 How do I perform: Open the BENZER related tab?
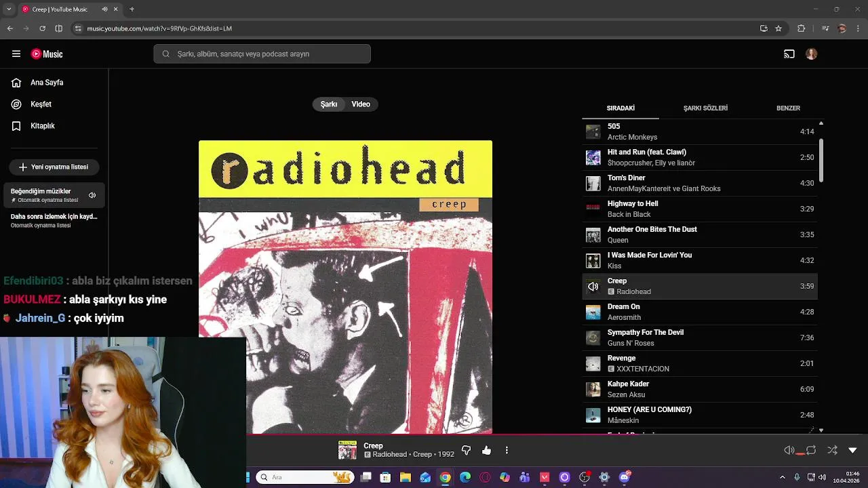(788, 108)
